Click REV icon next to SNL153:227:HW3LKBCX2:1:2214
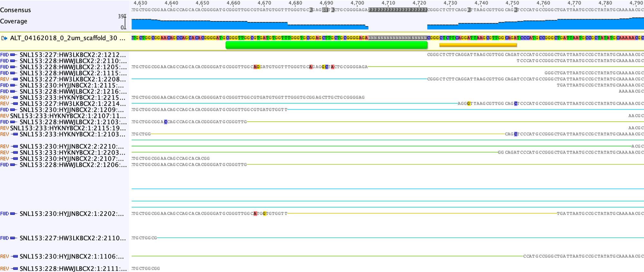 tap(14, 104)
